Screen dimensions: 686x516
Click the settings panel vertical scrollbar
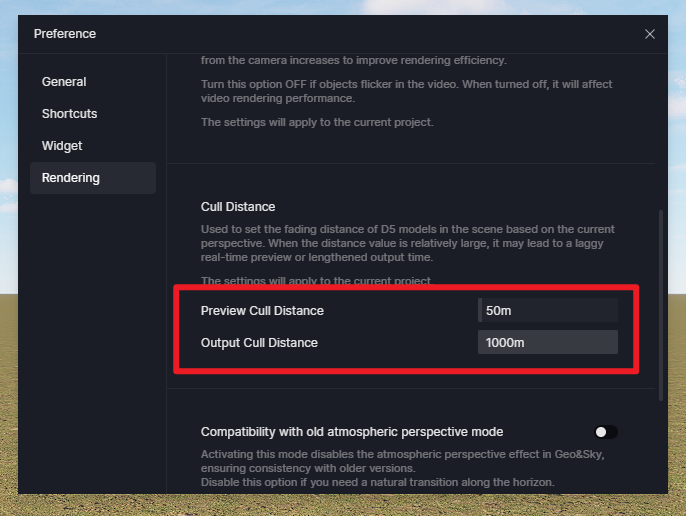(660, 300)
